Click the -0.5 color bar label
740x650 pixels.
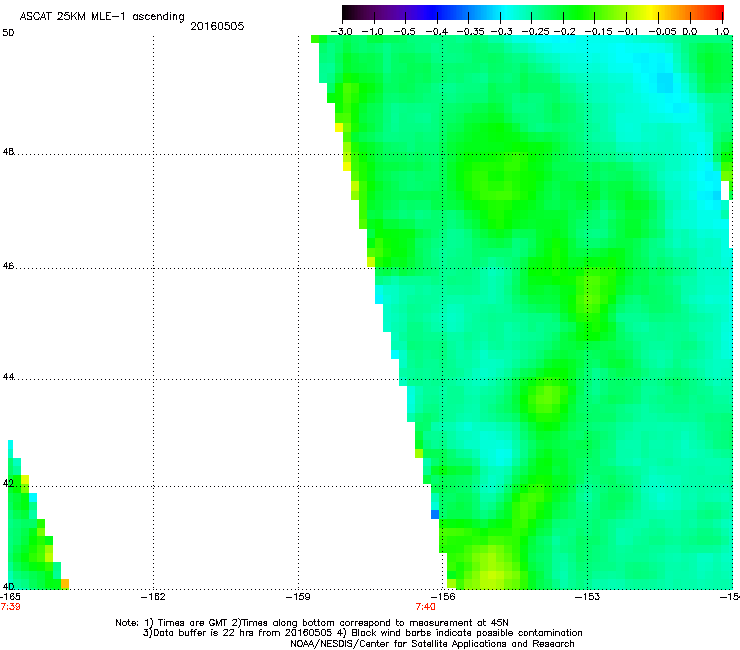pyautogui.click(x=404, y=32)
